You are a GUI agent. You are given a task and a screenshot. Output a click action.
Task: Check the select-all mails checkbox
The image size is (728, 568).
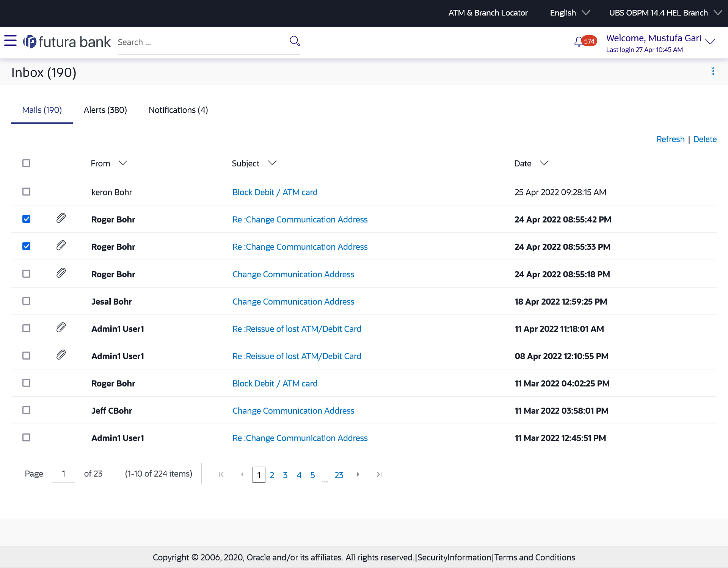click(26, 163)
